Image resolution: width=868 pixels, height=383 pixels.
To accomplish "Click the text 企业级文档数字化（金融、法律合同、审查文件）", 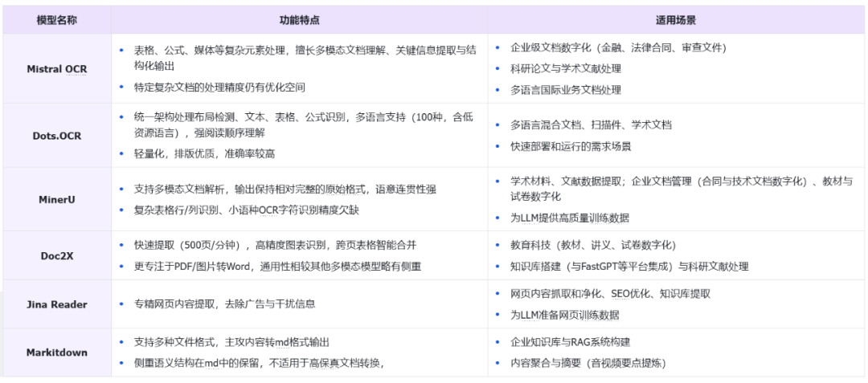I will pos(618,48).
